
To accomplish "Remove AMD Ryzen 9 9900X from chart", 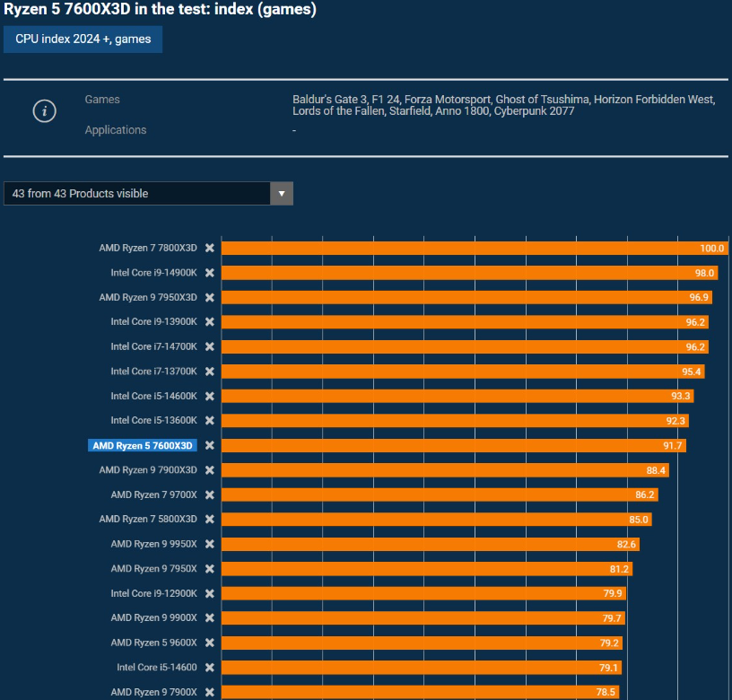I will pos(210,617).
